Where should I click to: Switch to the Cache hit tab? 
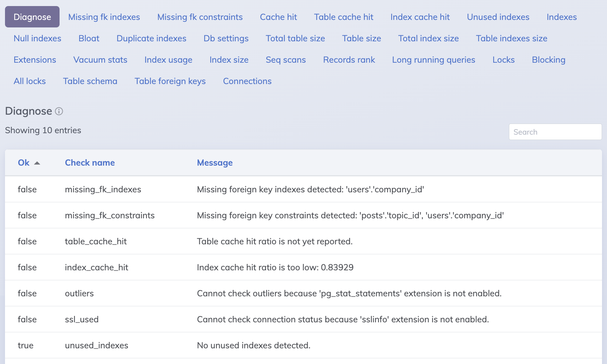pos(278,17)
